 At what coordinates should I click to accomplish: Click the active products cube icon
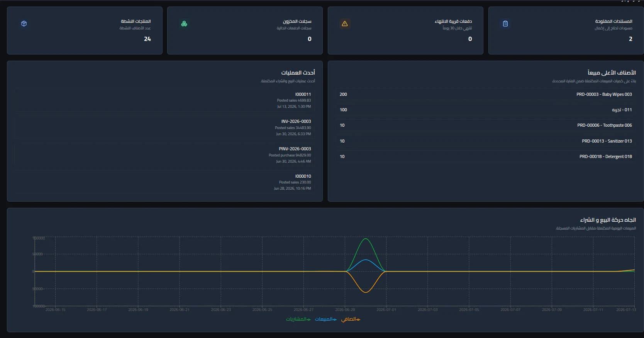[x=24, y=24]
